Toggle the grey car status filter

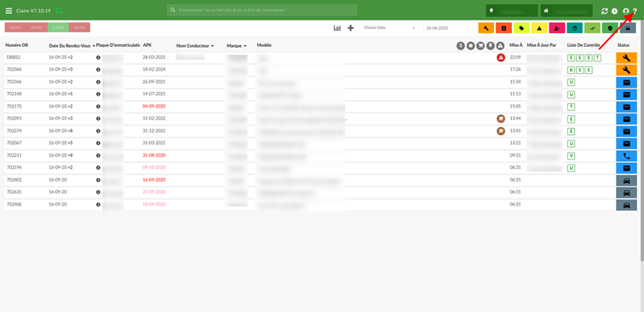click(628, 28)
